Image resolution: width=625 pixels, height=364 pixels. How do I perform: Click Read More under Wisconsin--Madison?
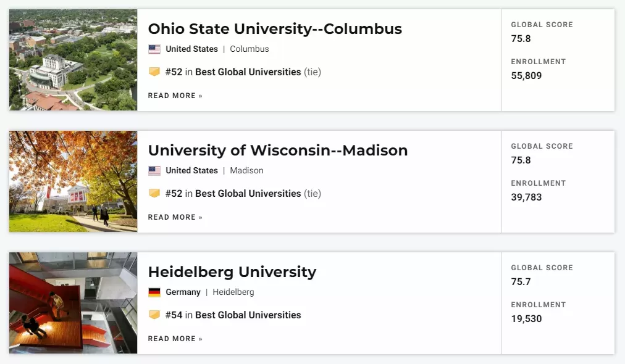coord(175,217)
